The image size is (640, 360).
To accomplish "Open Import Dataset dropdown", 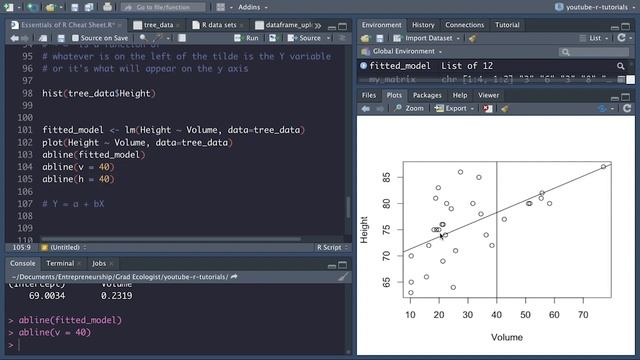I will pos(427,38).
